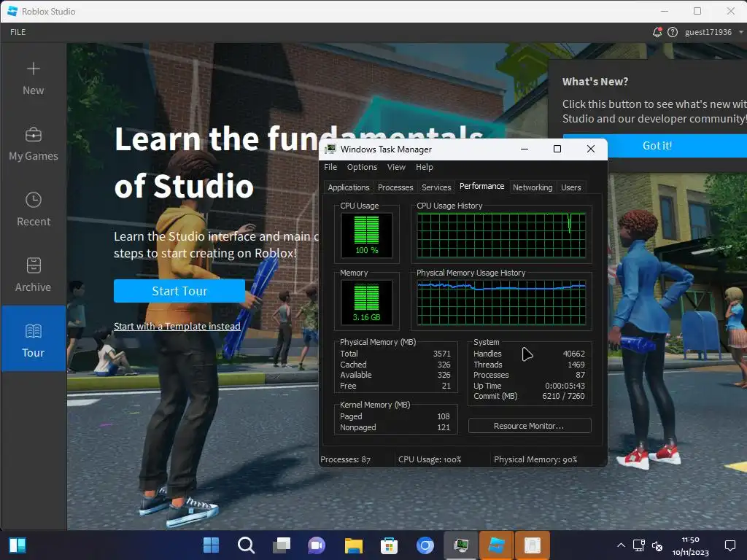This screenshot has width=747, height=560.
Task: Open Resource Monitor from Task Manager
Action: click(530, 426)
